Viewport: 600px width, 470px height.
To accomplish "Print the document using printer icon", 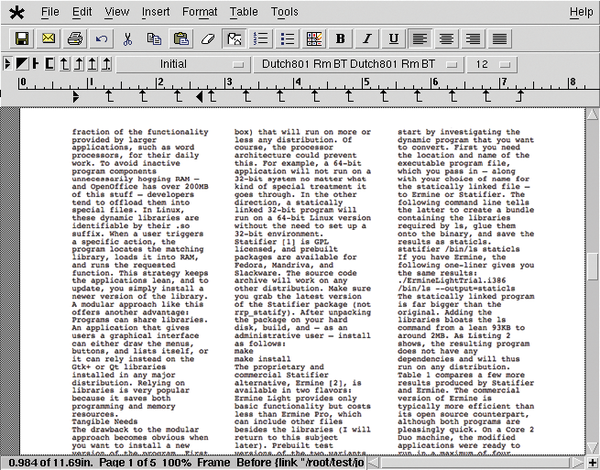I will (x=74, y=39).
